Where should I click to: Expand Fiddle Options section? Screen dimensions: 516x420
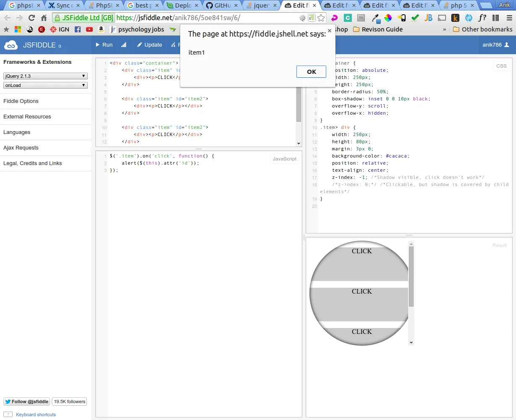tap(45, 101)
